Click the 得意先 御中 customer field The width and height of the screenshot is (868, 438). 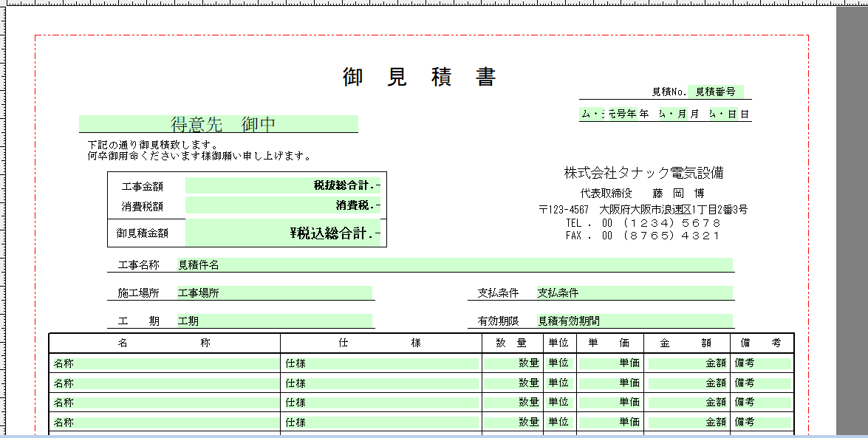pyautogui.click(x=219, y=124)
